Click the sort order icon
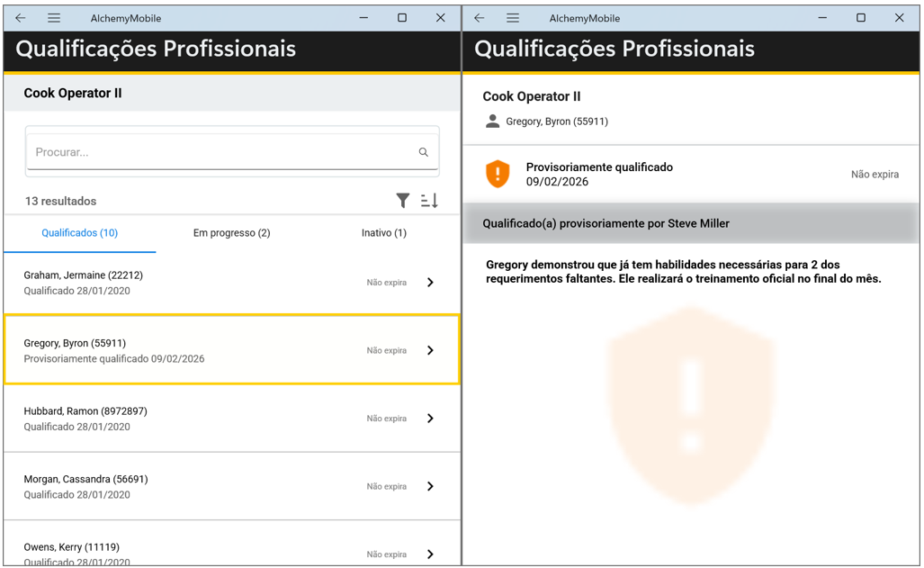 click(x=429, y=201)
